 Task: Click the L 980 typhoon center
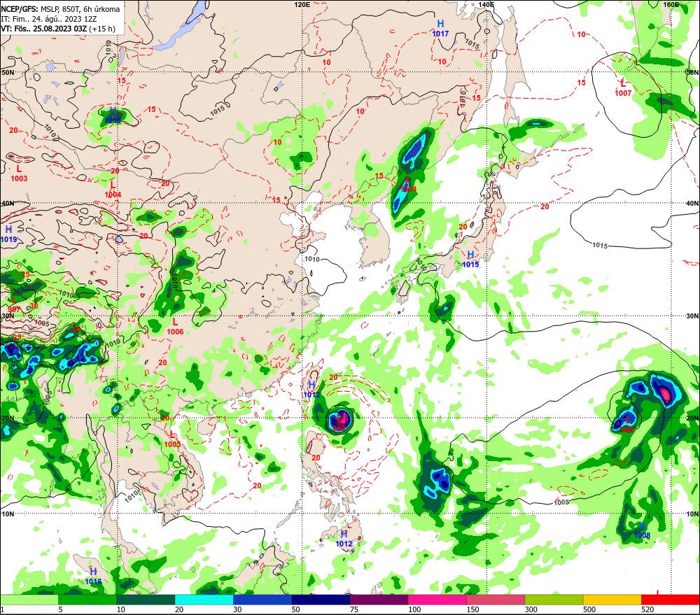click(x=339, y=423)
